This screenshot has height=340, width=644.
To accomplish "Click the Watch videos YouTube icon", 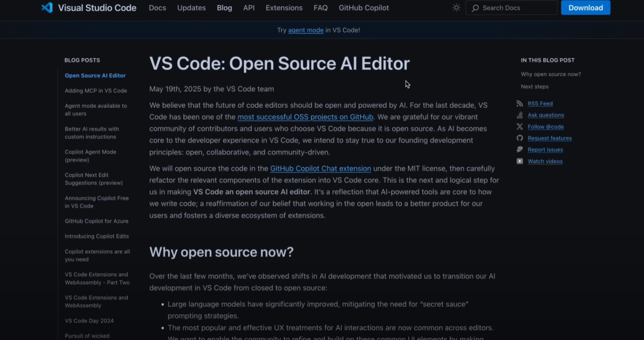I will pyautogui.click(x=519, y=161).
